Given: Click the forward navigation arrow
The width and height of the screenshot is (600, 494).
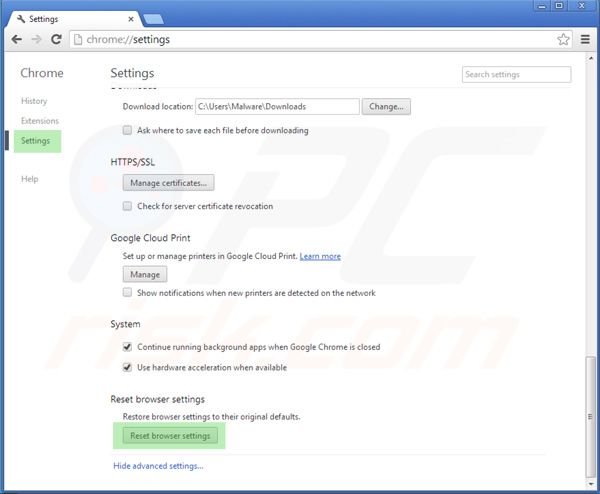Looking at the screenshot, I should pyautogui.click(x=36, y=39).
